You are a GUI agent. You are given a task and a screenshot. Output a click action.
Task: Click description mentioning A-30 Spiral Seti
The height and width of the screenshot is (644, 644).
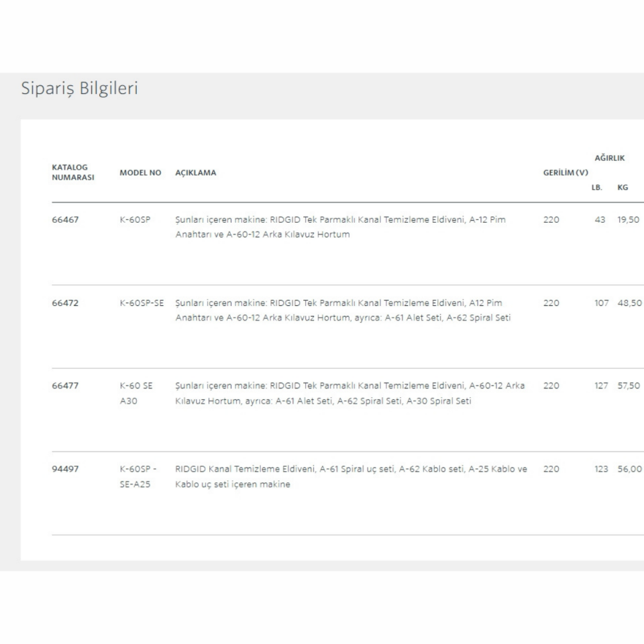350,393
